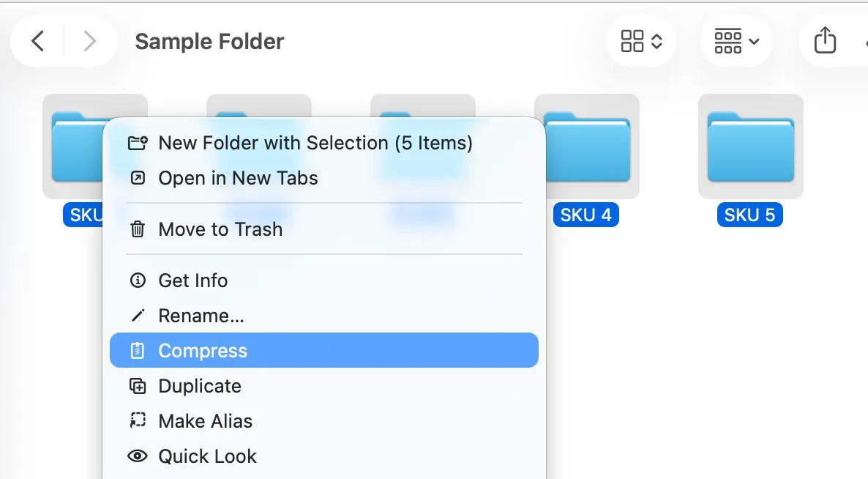Screen dimensions: 868x479
Task: Click the info icon beside Get Info
Action: point(137,280)
